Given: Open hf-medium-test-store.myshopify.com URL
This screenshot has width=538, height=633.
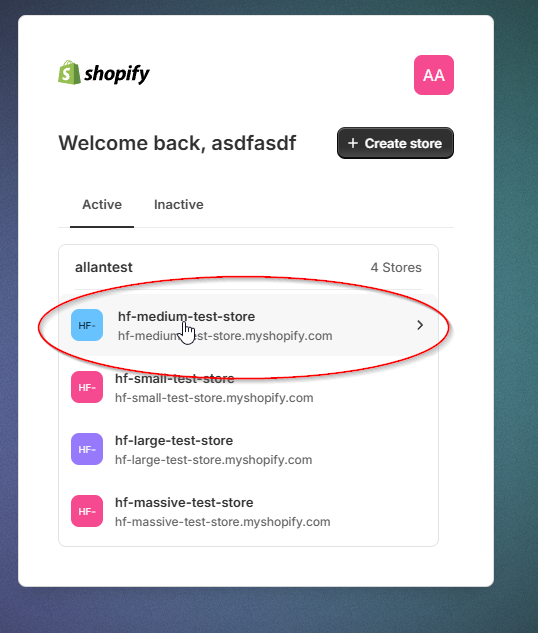Looking at the screenshot, I should coord(225,336).
